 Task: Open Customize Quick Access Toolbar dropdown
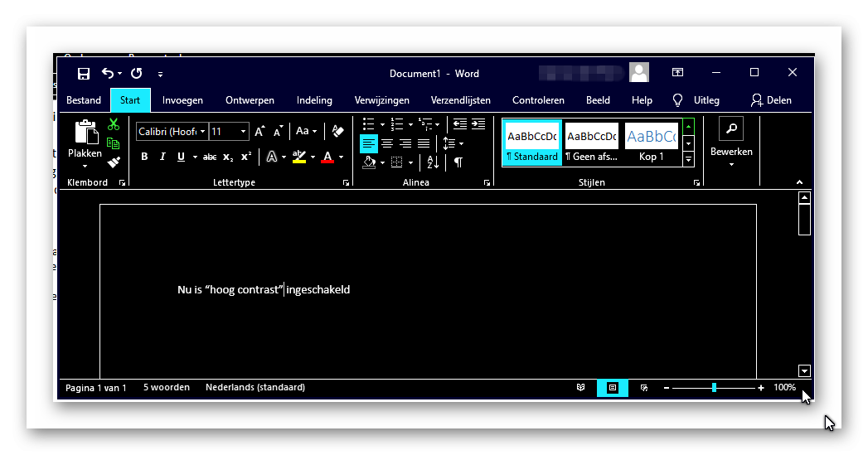[x=160, y=74]
